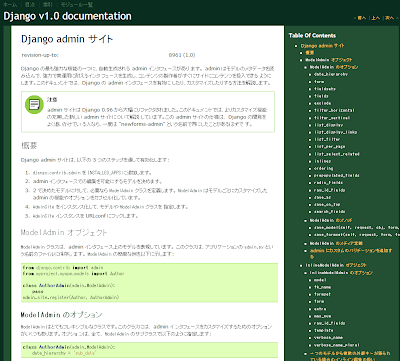Image resolution: width=400 pixels, height=361 pixels.
Task: Jump to exclude in the contents sidebar
Action: click(x=322, y=103)
